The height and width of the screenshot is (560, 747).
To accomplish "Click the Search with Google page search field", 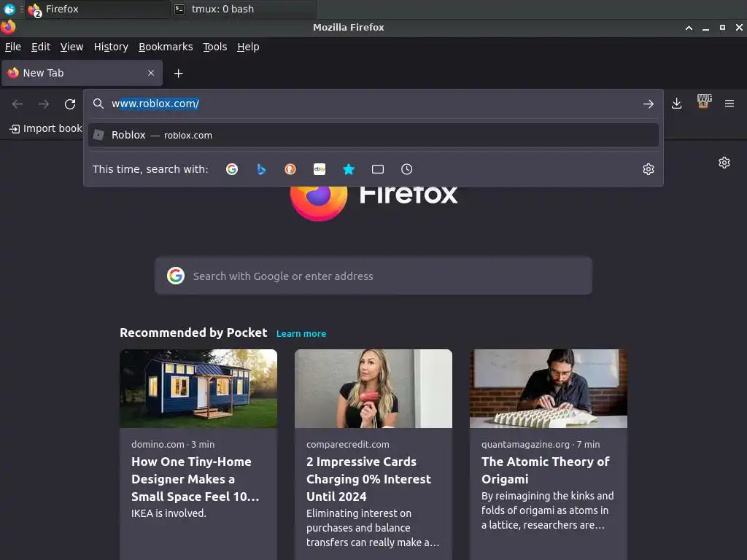I will pos(373,276).
